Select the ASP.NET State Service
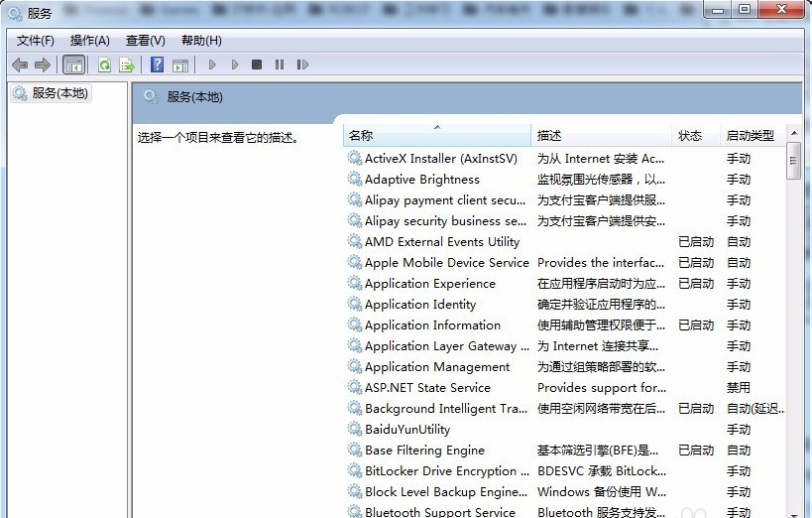This screenshot has height=518, width=812. pyautogui.click(x=427, y=388)
